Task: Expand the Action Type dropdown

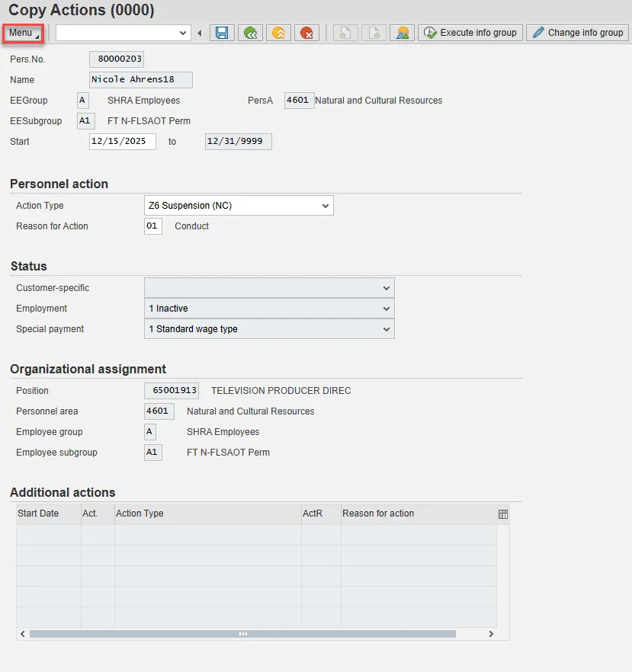Action: point(326,206)
